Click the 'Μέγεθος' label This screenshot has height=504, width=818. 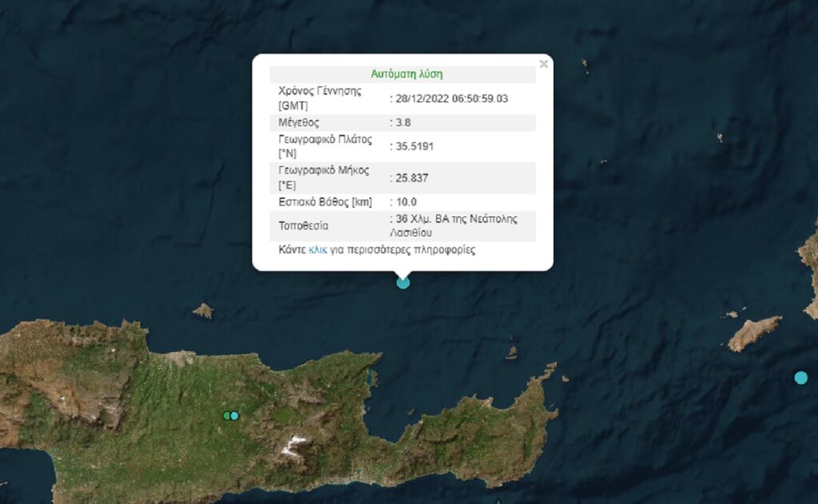point(299,123)
